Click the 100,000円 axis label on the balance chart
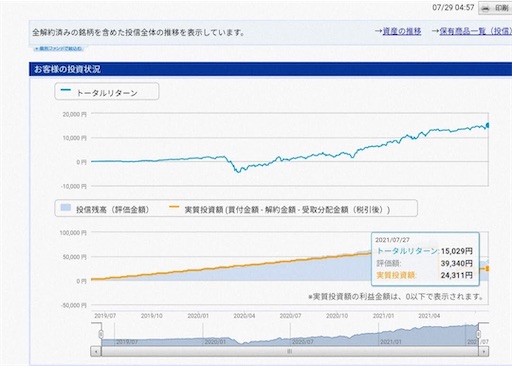This screenshot has width=512, height=366. (x=73, y=233)
